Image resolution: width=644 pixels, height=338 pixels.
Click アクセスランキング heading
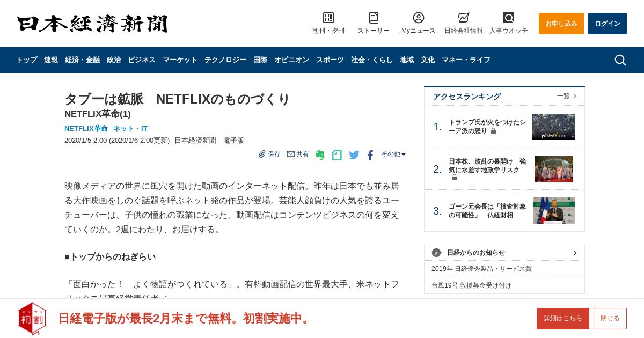pos(467,97)
